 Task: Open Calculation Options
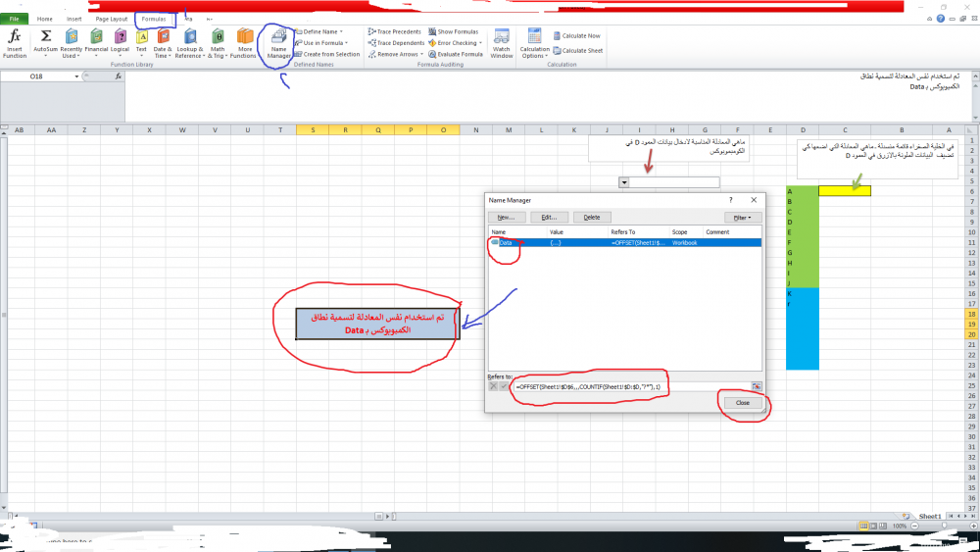pyautogui.click(x=534, y=43)
